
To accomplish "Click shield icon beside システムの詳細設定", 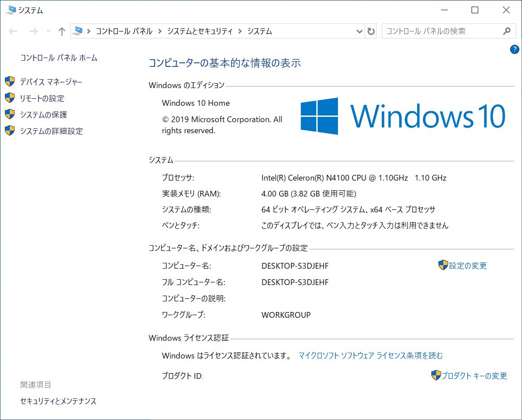I will click(x=10, y=131).
